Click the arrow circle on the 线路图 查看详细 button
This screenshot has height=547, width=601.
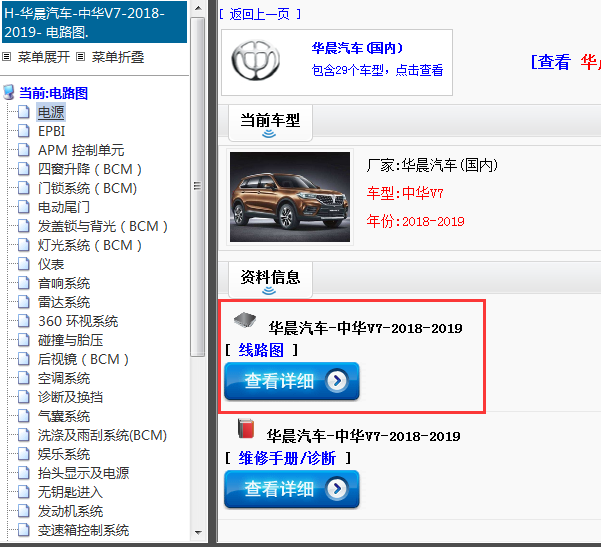(337, 381)
